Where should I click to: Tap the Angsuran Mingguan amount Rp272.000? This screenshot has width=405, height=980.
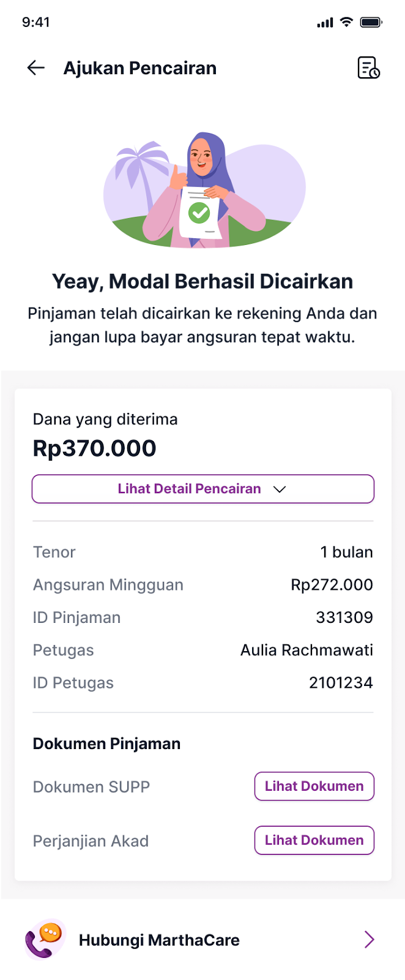click(332, 585)
